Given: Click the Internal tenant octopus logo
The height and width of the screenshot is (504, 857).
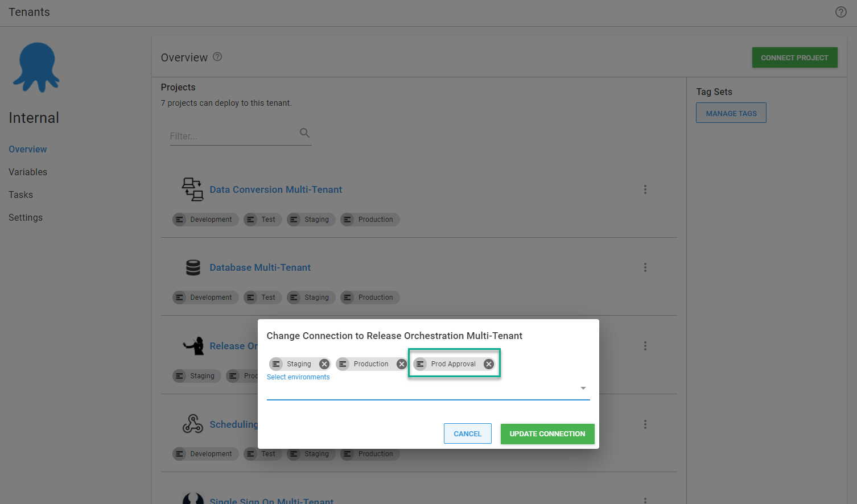Looking at the screenshot, I should click(36, 67).
